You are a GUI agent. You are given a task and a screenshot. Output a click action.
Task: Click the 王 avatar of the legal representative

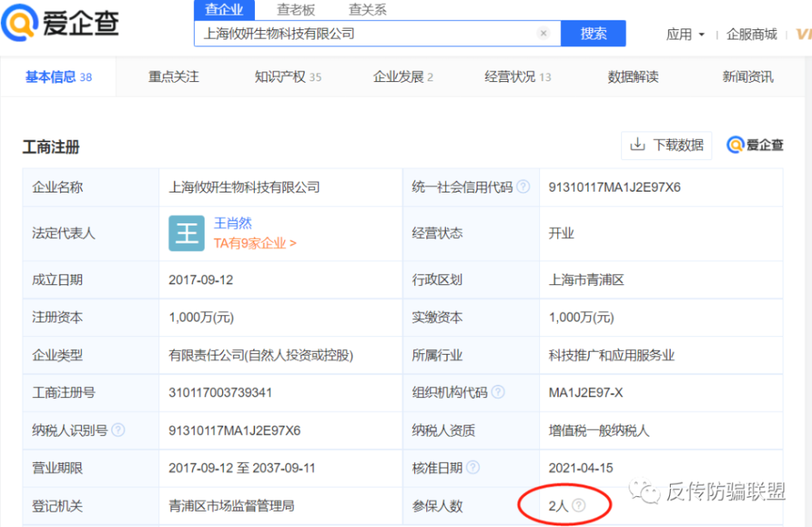[187, 234]
